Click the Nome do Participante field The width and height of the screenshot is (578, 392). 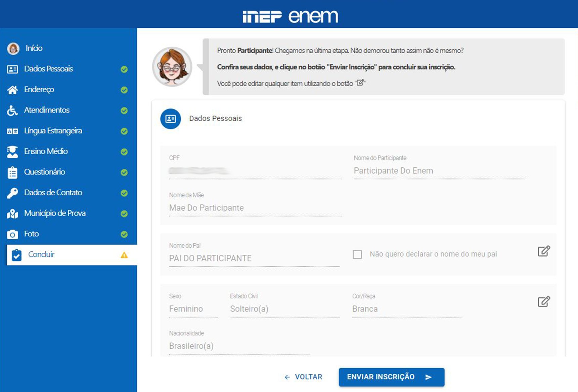click(440, 171)
